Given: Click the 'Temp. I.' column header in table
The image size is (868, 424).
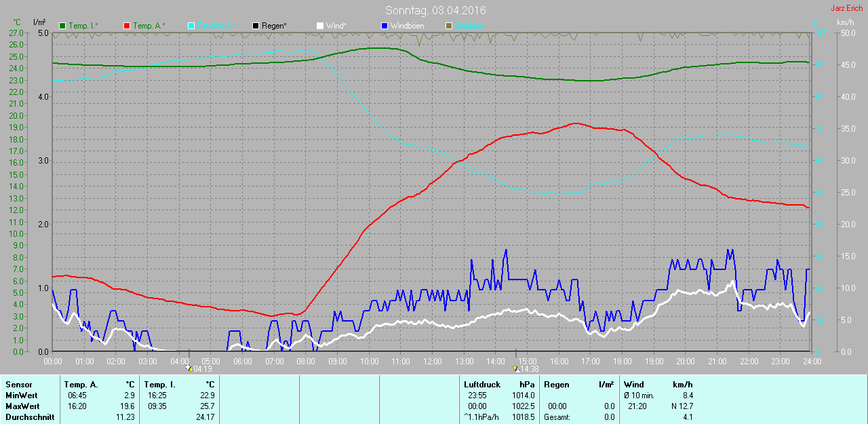Looking at the screenshot, I should (x=160, y=385).
